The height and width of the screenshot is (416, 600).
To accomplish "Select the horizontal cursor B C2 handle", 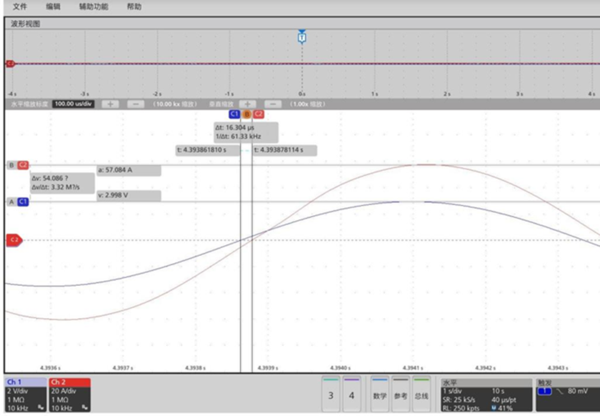I will coord(18,165).
